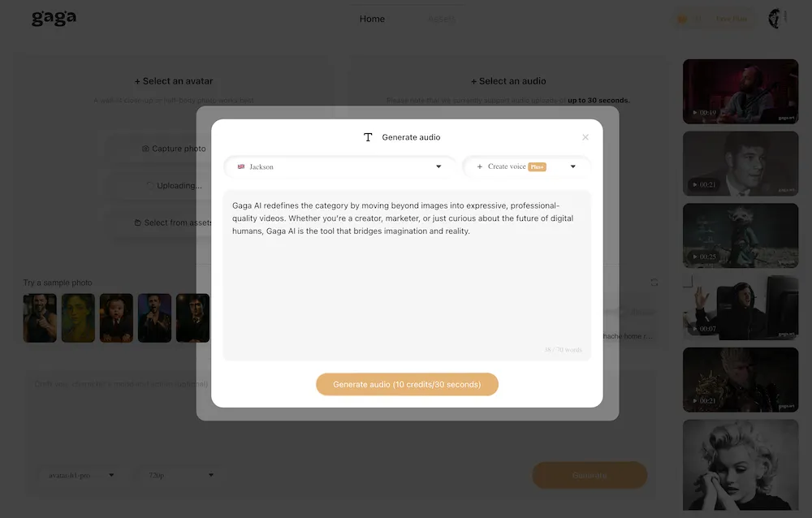Open the user profile avatar

click(x=774, y=19)
